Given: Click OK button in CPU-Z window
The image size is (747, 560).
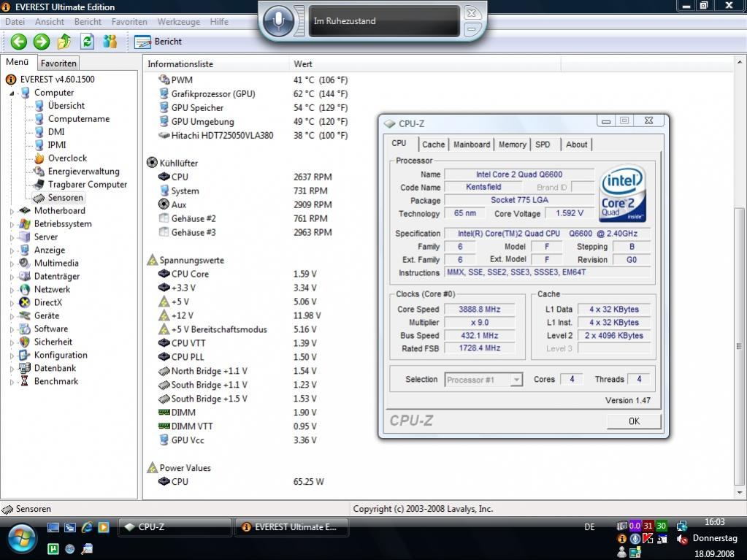Looking at the screenshot, I should (634, 421).
